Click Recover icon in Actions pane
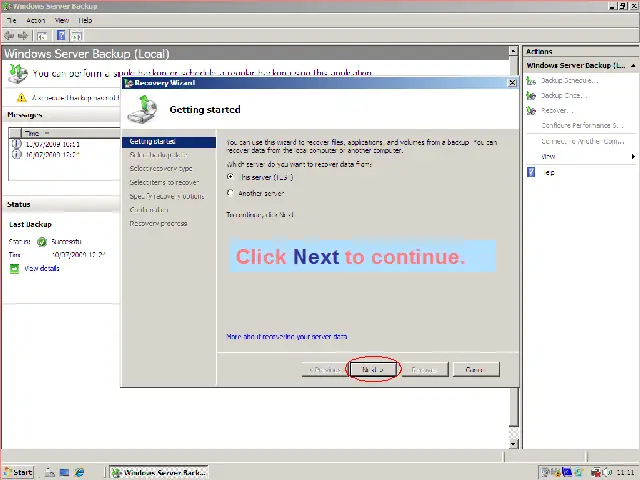This screenshot has width=640, height=480. coord(531,111)
